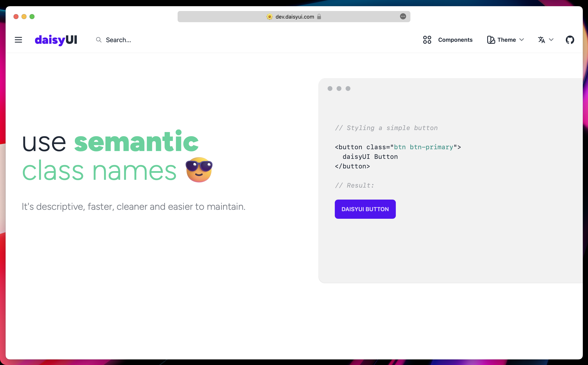Click the '</button>' closing tag line

click(352, 166)
